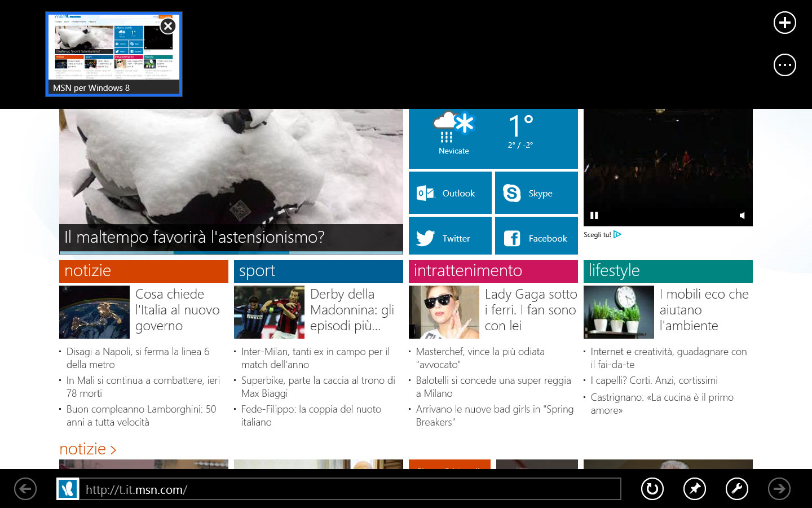Image resolution: width=812 pixels, height=508 pixels.
Task: Open Buon compleanno Lamborghini story
Action: [x=141, y=415]
